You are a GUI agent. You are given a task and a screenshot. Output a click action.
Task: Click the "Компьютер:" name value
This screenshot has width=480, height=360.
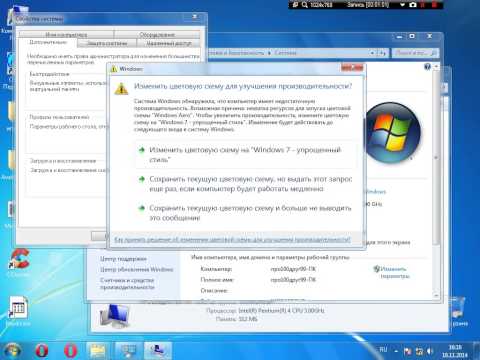click(293, 269)
